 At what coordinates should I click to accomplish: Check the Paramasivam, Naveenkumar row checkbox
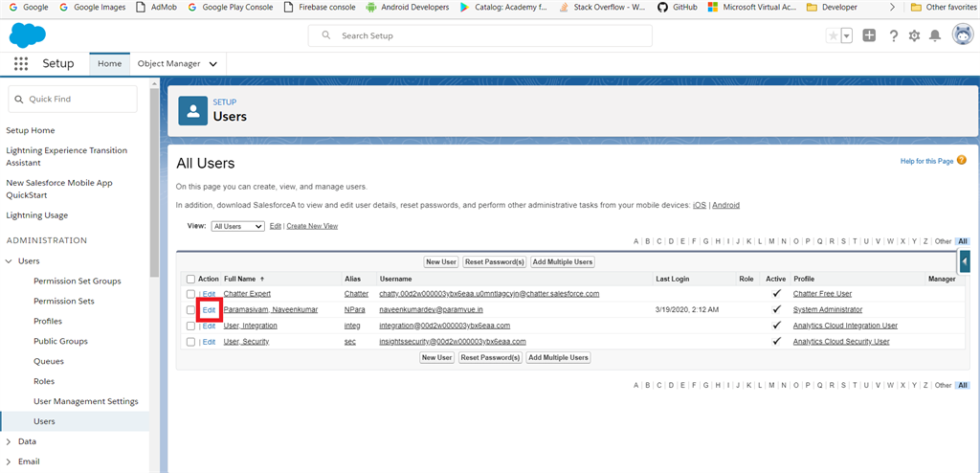[190, 309]
